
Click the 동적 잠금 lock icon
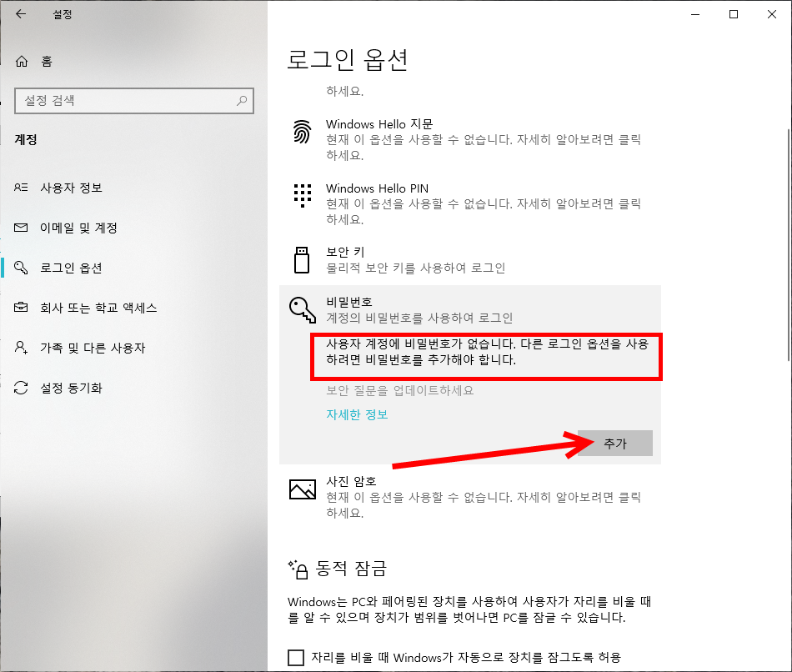click(298, 569)
